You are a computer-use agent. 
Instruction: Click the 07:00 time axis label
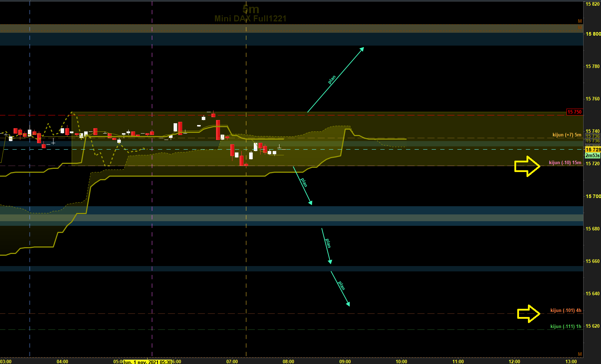tap(232, 362)
